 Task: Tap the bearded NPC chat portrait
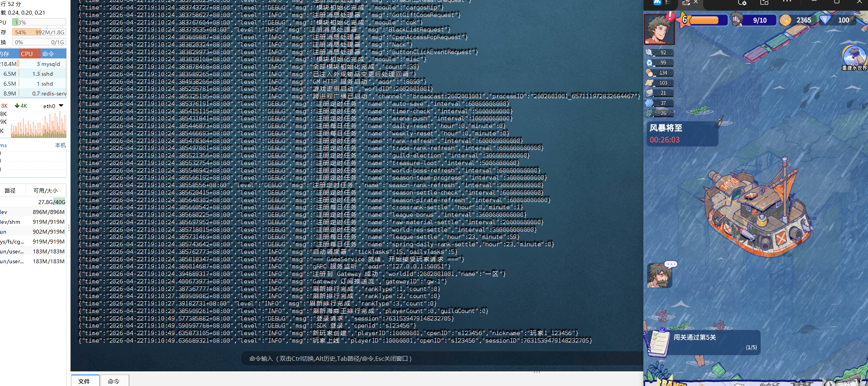tap(659, 275)
